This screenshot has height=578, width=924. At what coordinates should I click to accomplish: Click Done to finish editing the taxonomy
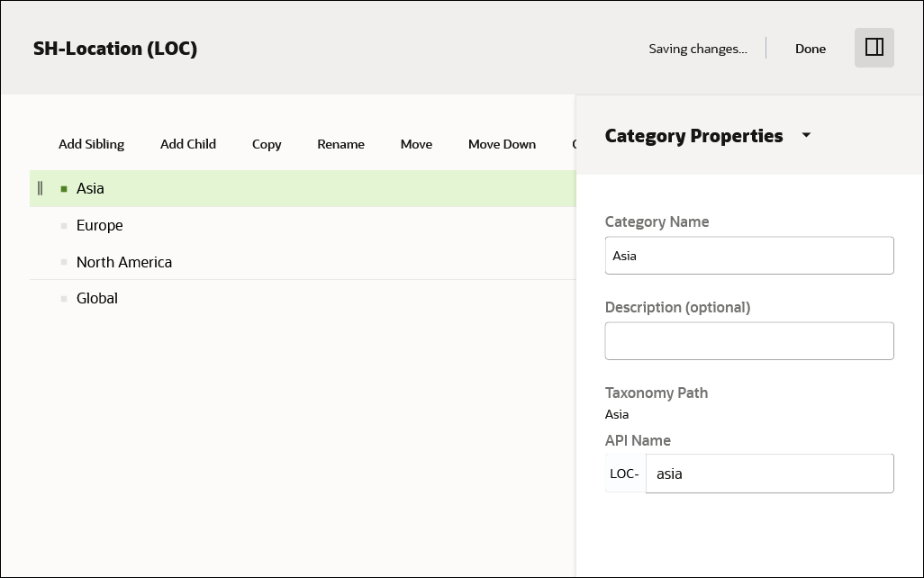pos(810,49)
